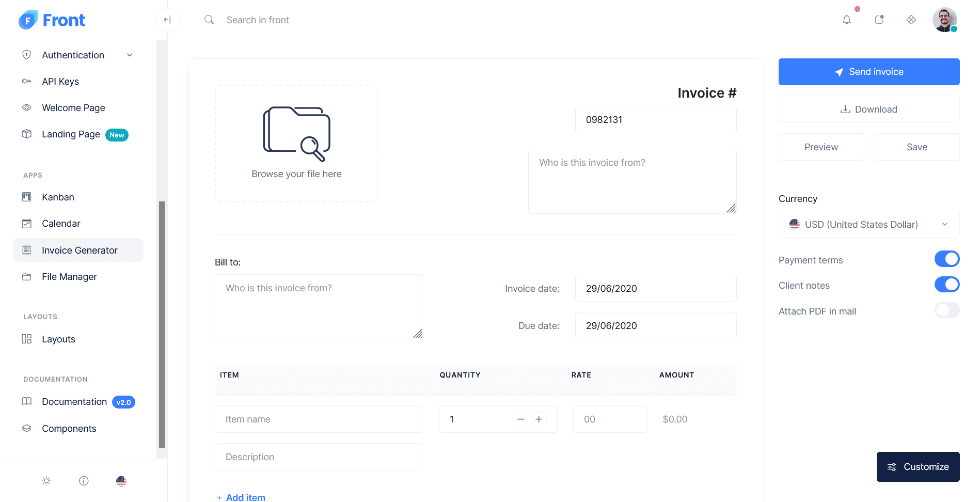
Task: Turn off Client notes switch
Action: click(x=947, y=284)
